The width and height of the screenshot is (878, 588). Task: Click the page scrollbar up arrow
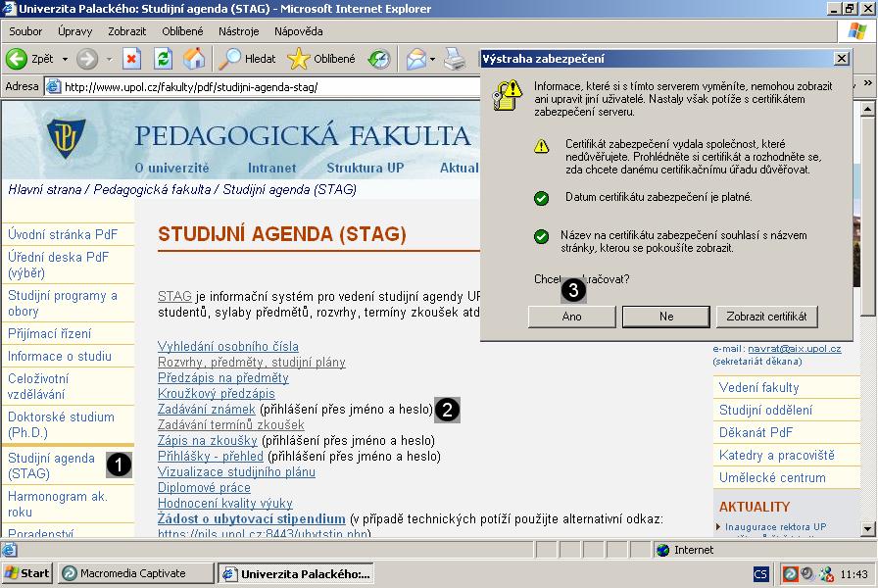click(x=867, y=109)
